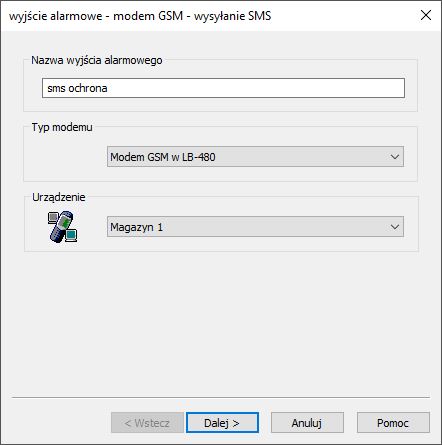Click the word "sms" in the name field

[x=56, y=88]
